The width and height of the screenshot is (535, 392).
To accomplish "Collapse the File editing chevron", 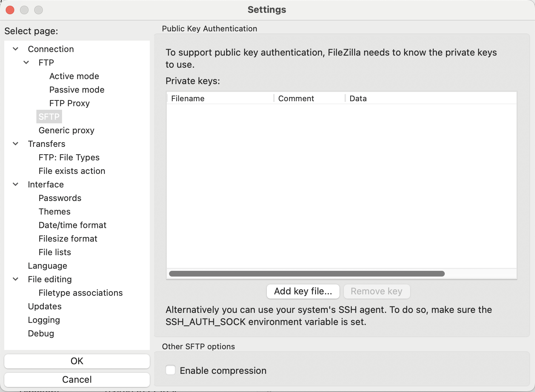I will [x=16, y=279].
